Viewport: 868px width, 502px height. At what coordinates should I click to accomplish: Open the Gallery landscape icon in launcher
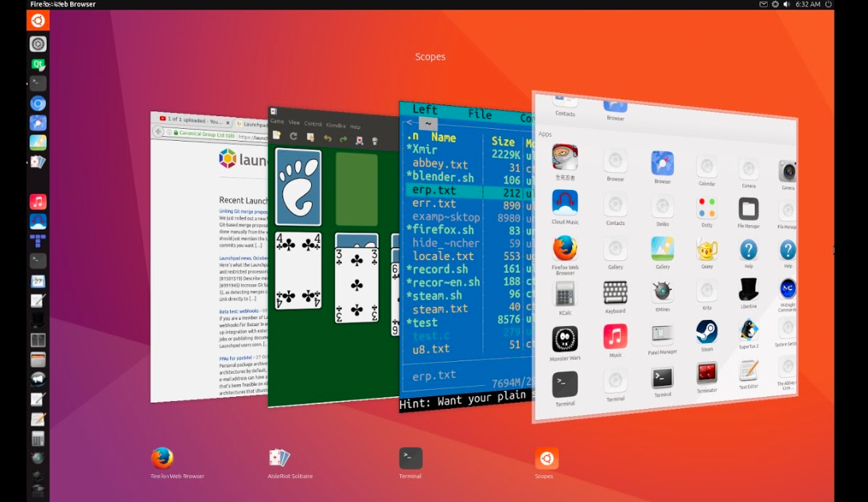click(x=37, y=142)
